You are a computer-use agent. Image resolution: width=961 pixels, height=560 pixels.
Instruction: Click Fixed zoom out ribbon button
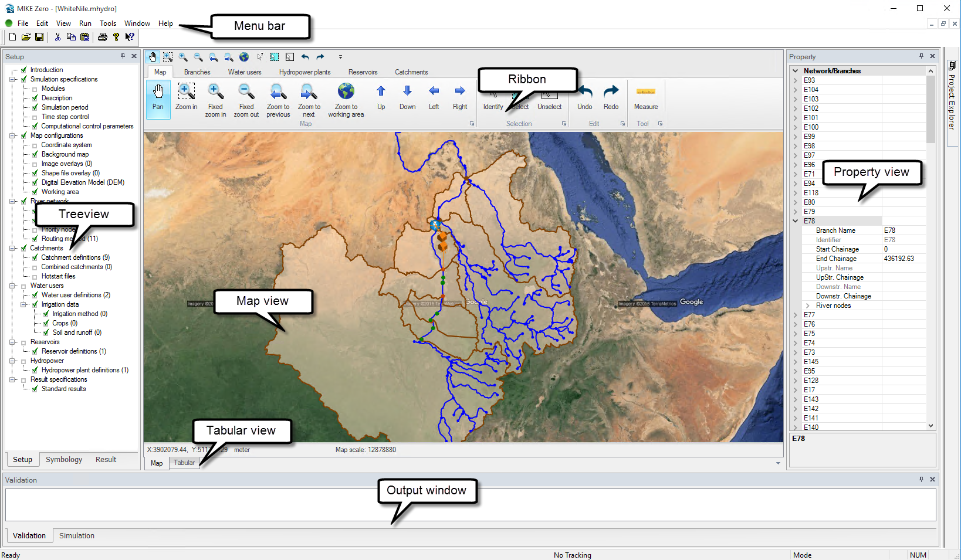246,100
